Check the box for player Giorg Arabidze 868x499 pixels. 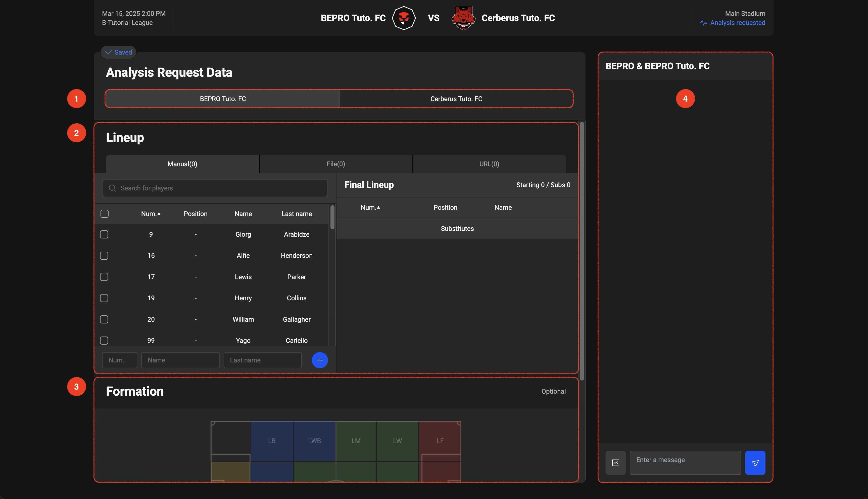(x=104, y=234)
